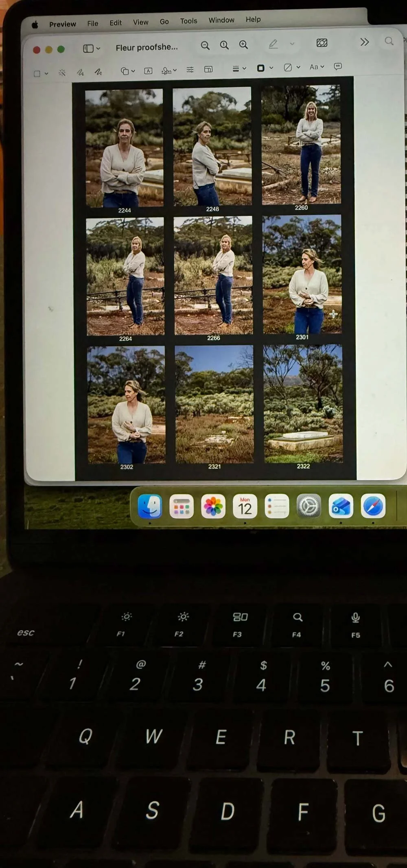Open the Preview app menu
The height and width of the screenshot is (868, 407).
coord(63,24)
